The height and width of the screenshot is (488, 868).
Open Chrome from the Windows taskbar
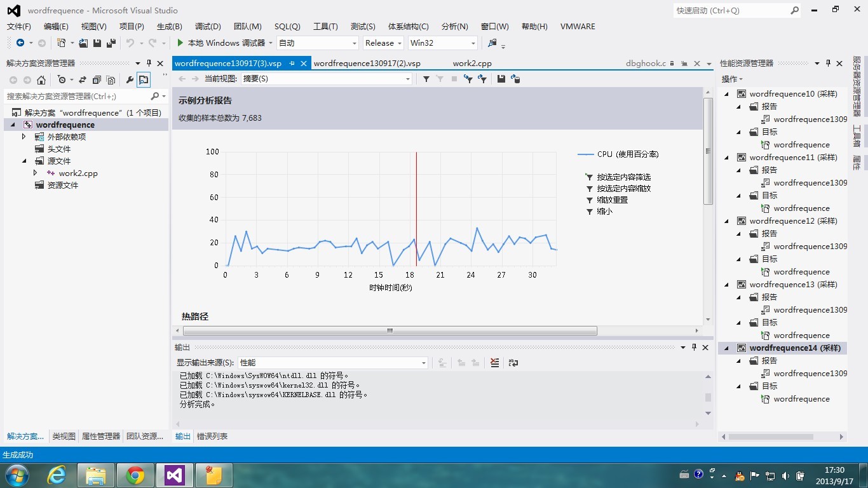point(135,475)
